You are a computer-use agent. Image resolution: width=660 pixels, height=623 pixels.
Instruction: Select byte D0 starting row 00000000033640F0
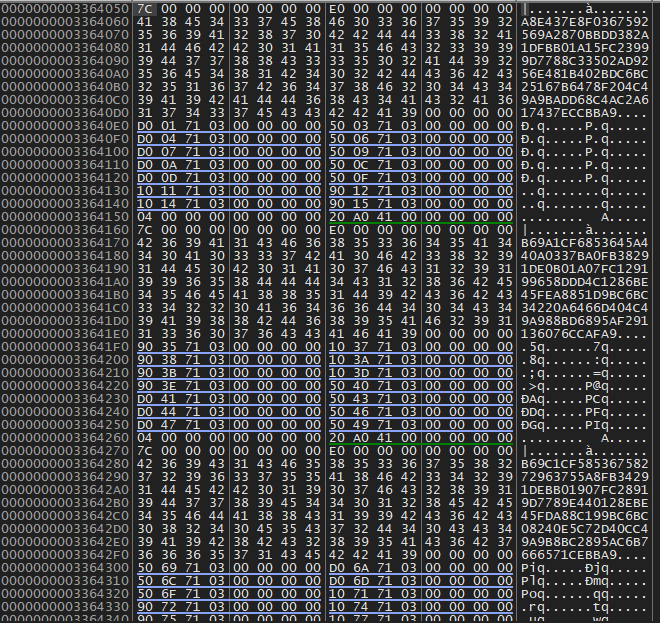click(x=145, y=139)
